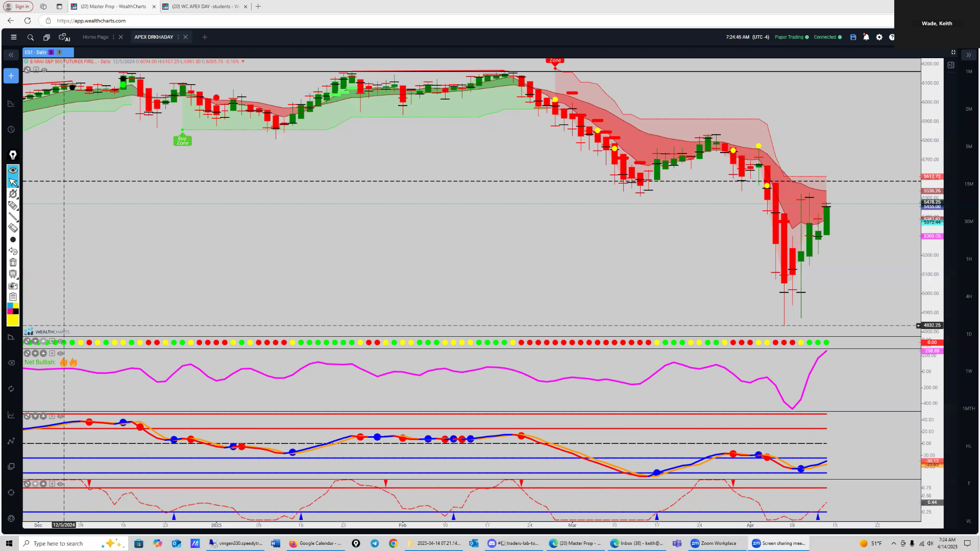Image resolution: width=980 pixels, height=551 pixels.
Task: Save the workspace with floppy disk icon
Action: (853, 37)
